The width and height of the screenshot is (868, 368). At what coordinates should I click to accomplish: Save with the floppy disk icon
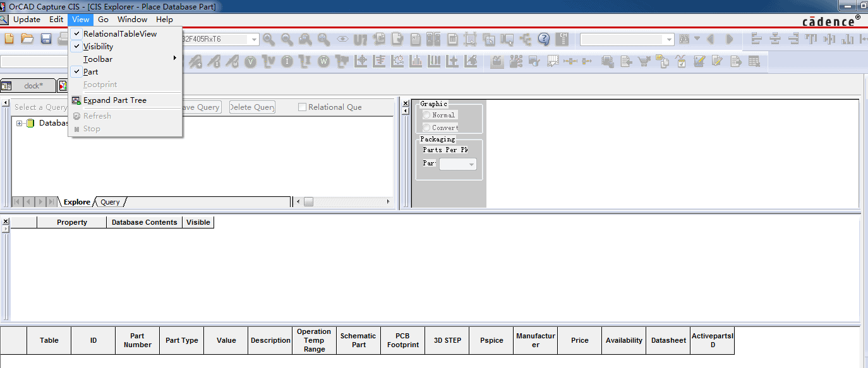(46, 39)
